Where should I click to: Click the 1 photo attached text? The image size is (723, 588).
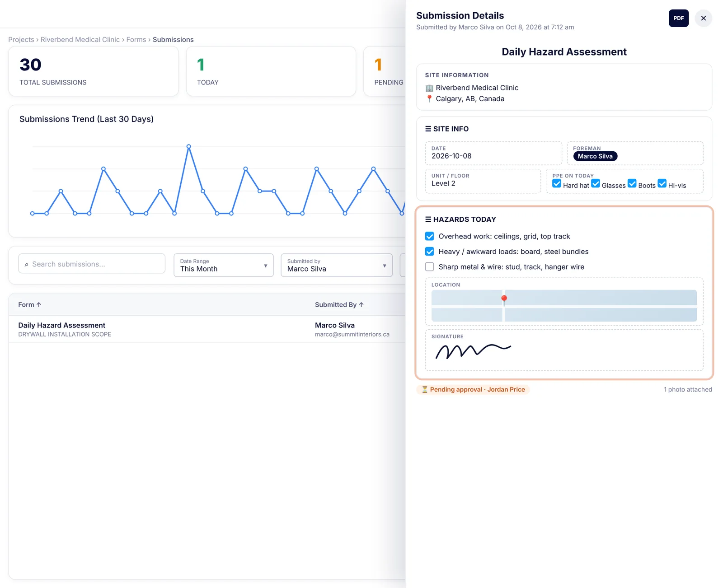coord(688,389)
